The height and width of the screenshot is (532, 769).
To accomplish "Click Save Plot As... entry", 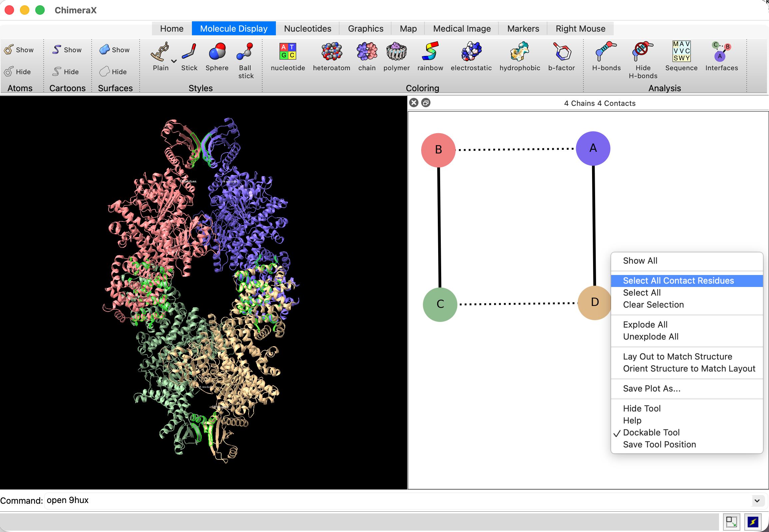I will tap(651, 388).
